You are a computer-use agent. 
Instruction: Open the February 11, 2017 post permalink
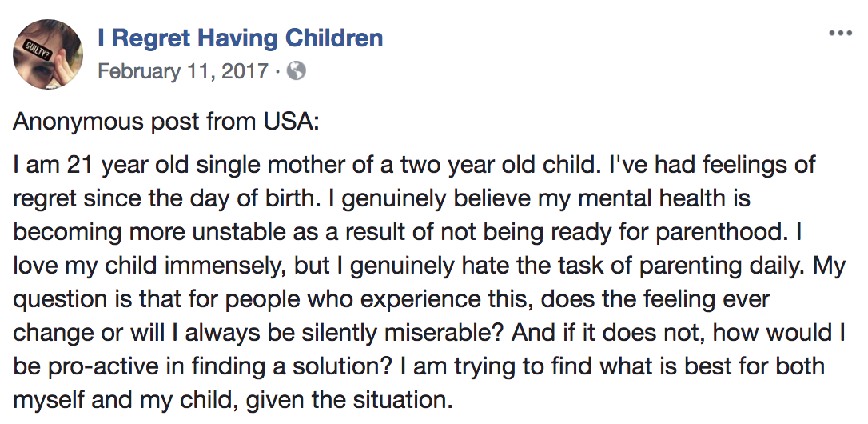[183, 71]
